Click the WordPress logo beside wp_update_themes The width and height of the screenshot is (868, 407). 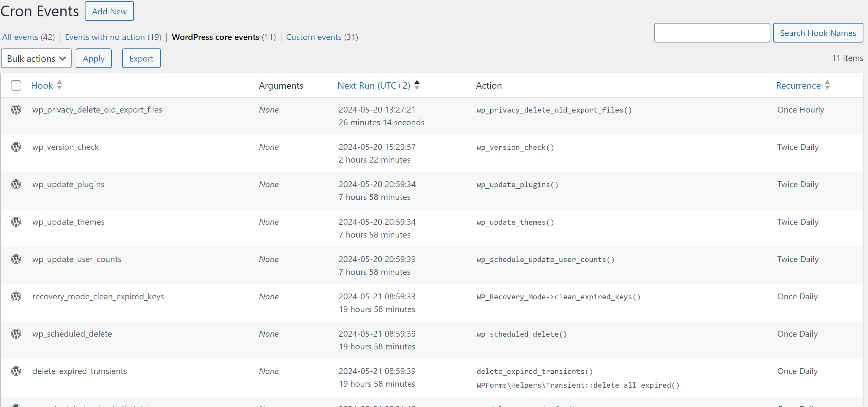(x=16, y=222)
